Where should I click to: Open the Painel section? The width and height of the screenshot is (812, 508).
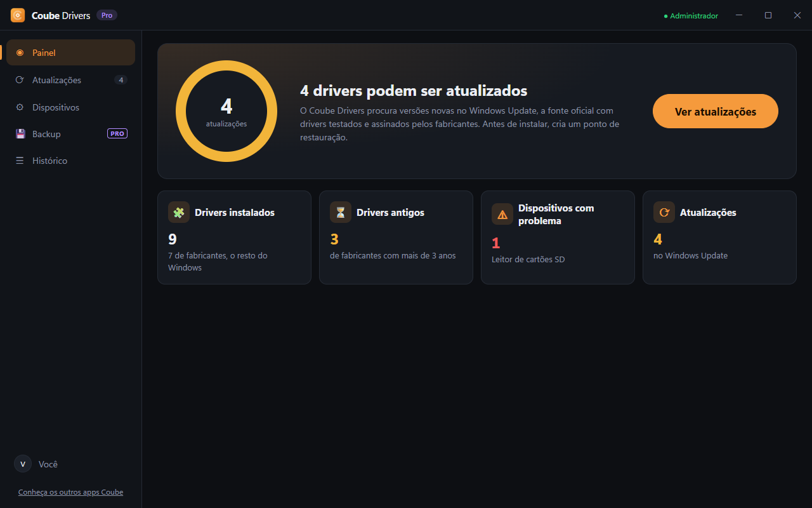[70, 53]
